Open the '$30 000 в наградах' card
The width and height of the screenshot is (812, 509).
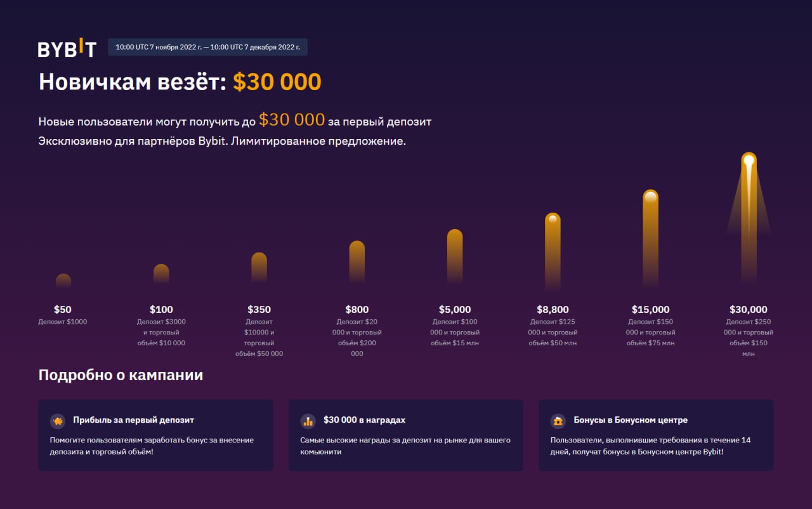click(x=406, y=435)
